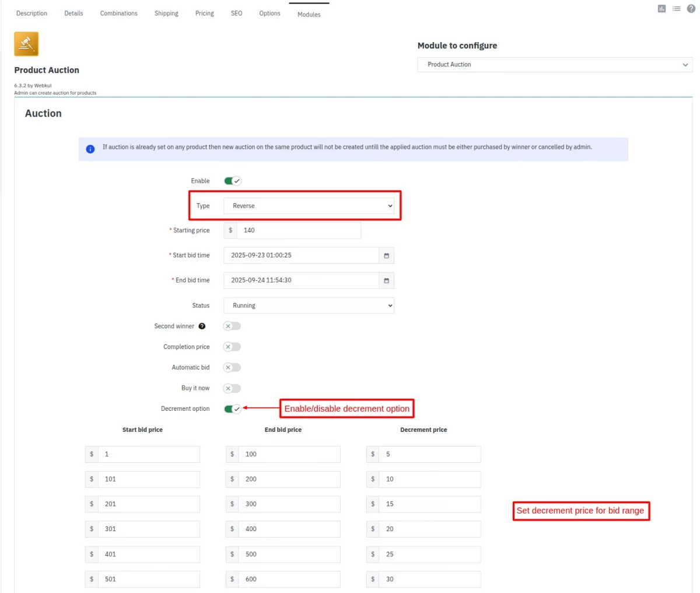Click the End bid price field with 100
This screenshot has height=593, width=700.
tap(289, 455)
